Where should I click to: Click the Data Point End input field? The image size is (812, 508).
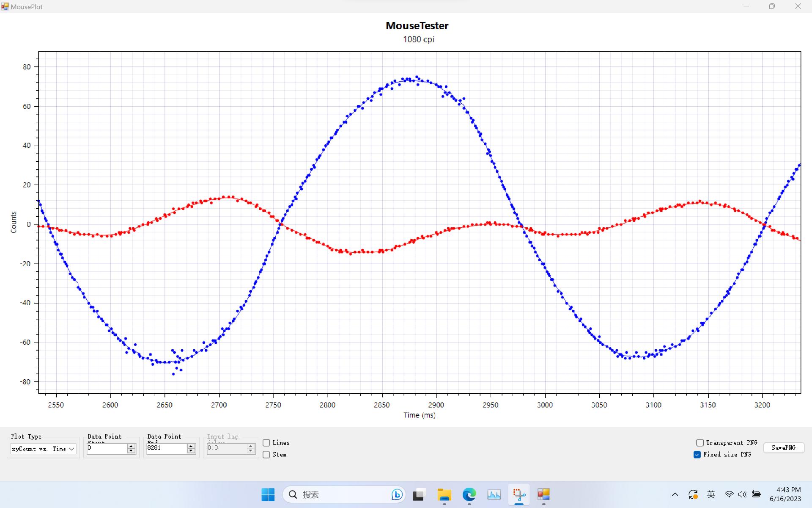tap(166, 448)
